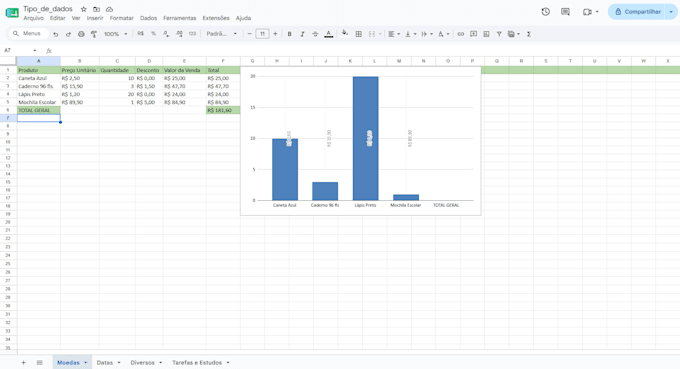Viewport: 680px width, 369px height.
Task: Open the Extensões menu
Action: tap(216, 18)
